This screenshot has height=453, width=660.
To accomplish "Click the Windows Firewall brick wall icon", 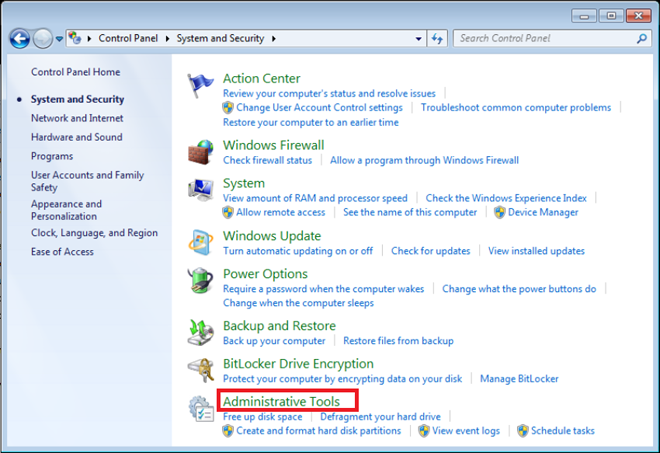I will [x=200, y=152].
